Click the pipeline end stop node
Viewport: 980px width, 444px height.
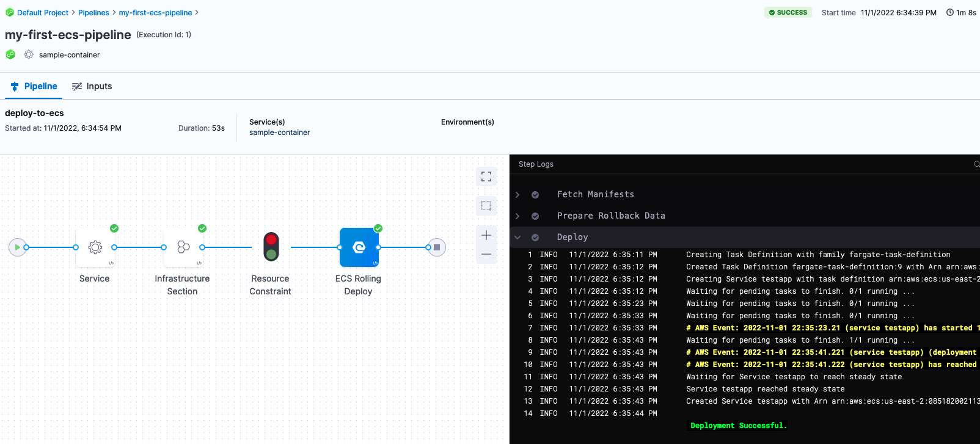(x=437, y=247)
